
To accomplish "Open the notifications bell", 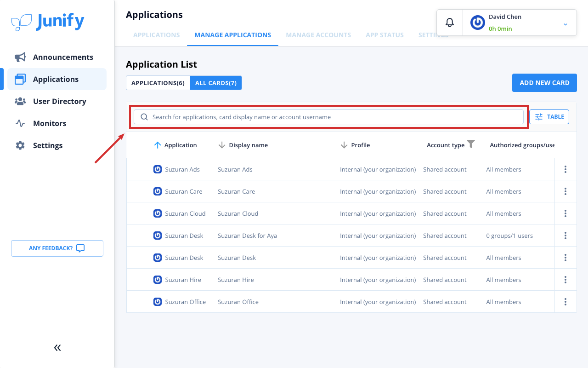I will point(450,23).
